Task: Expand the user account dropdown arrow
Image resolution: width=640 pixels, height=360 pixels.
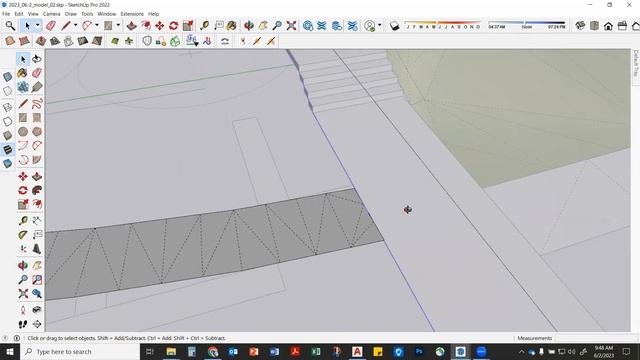Action: pyautogui.click(x=380, y=26)
